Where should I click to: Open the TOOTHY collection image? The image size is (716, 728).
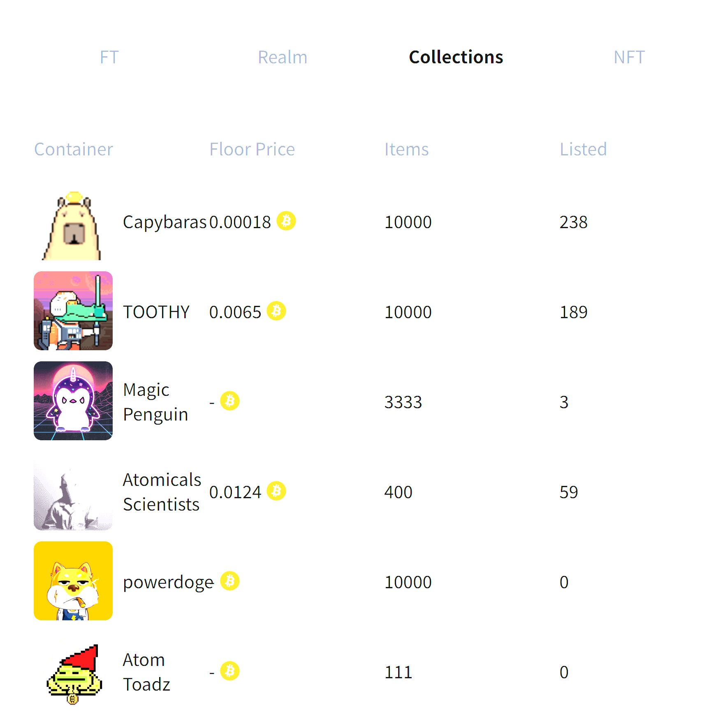pyautogui.click(x=73, y=311)
